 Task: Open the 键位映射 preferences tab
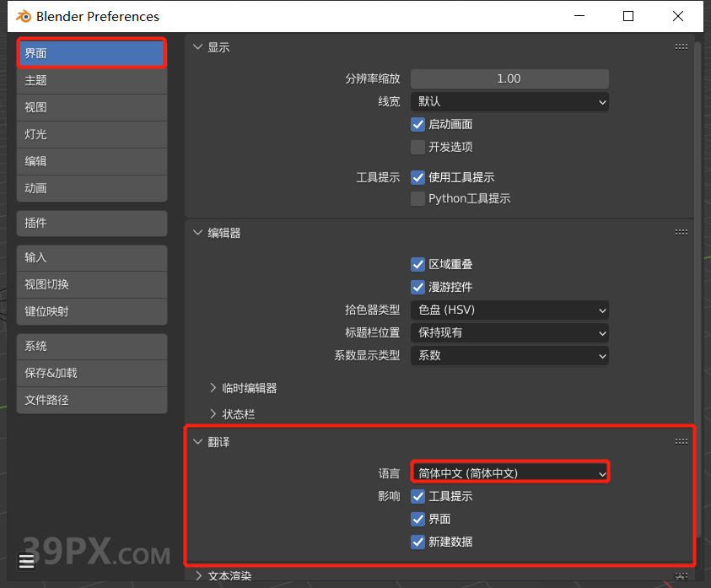tap(91, 311)
